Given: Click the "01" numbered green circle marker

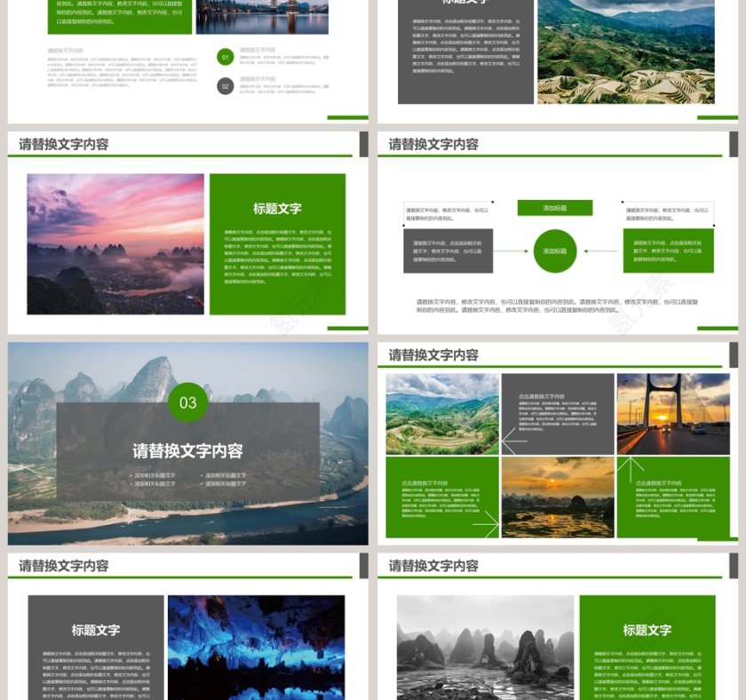Looking at the screenshot, I should pos(225,56).
